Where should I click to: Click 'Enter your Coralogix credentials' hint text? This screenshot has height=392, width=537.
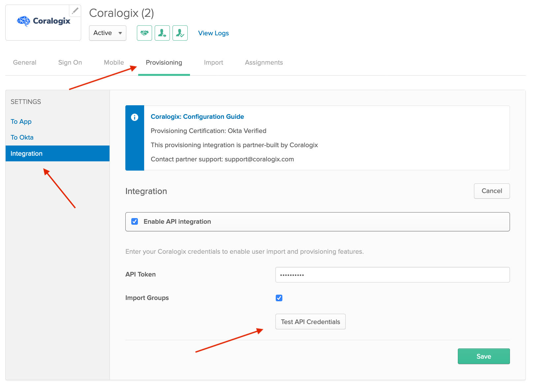244,251
